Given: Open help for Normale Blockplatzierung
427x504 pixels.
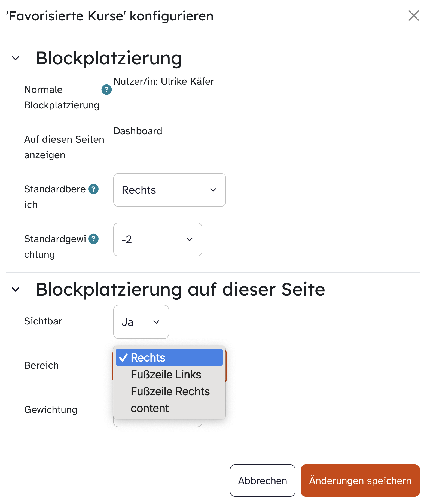Looking at the screenshot, I should point(106,89).
